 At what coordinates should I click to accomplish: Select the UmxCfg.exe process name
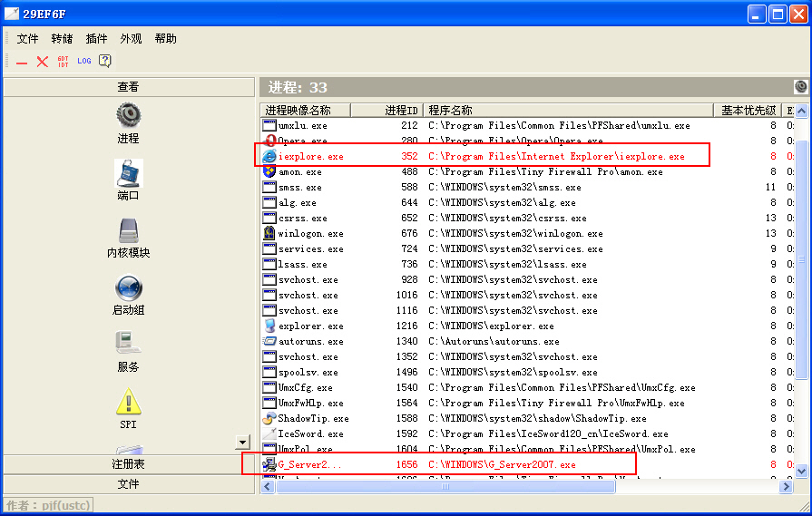click(x=306, y=387)
